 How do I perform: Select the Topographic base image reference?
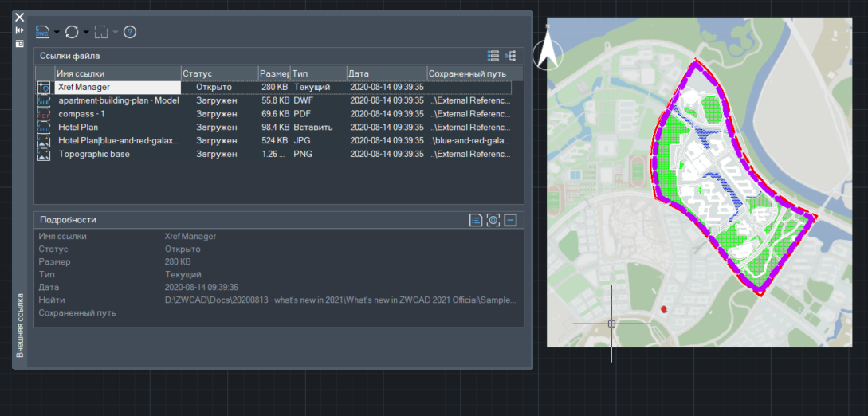click(94, 155)
